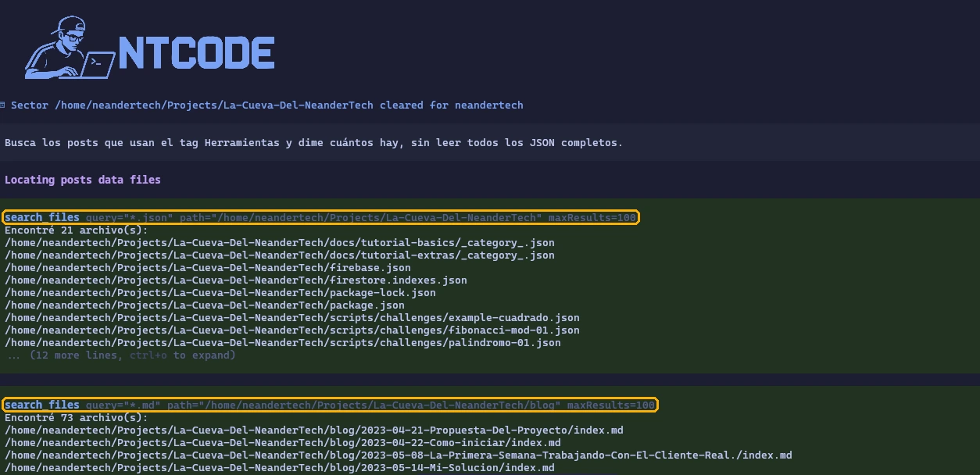Click the 'Locating posts data files' heading
The image size is (980, 475).
tap(83, 180)
